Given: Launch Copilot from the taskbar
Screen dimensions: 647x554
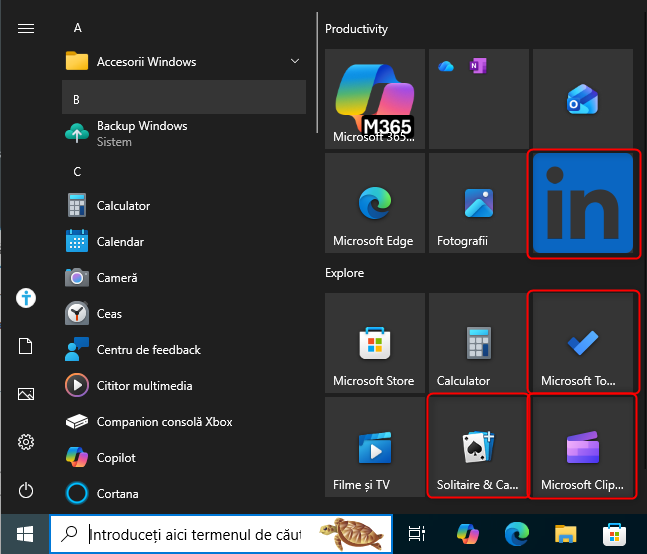Looking at the screenshot, I should [x=468, y=534].
